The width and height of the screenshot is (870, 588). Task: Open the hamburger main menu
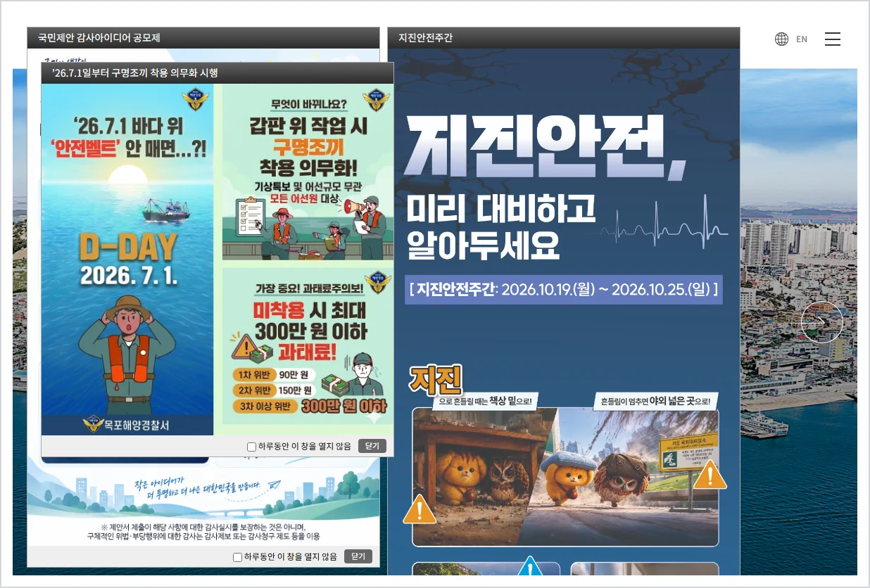[833, 39]
